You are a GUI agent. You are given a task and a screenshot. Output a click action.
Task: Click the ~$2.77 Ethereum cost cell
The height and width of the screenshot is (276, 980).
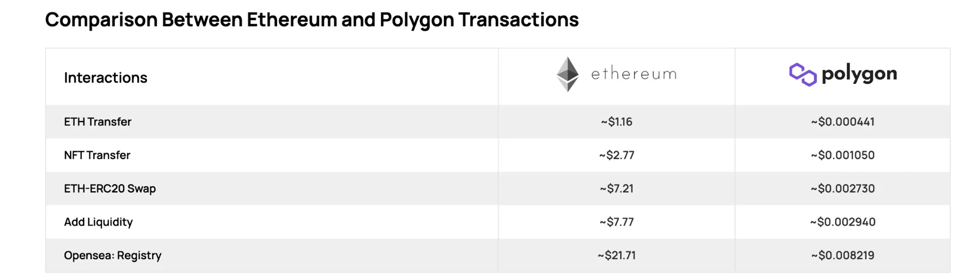point(617,155)
